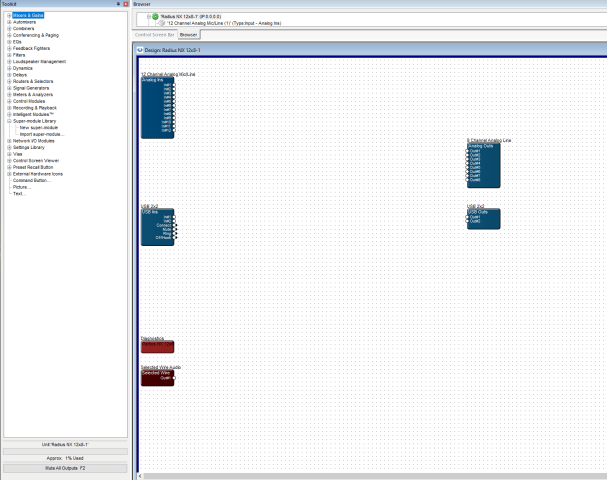Viewport: 607px width, 480px height.
Task: Click the Design window title icon
Action: tap(140, 49)
